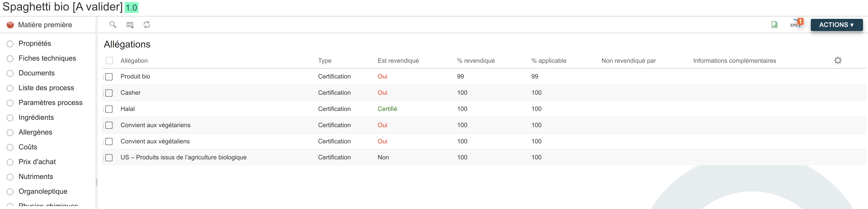Open the ACTIONS dropdown menu

(x=836, y=25)
